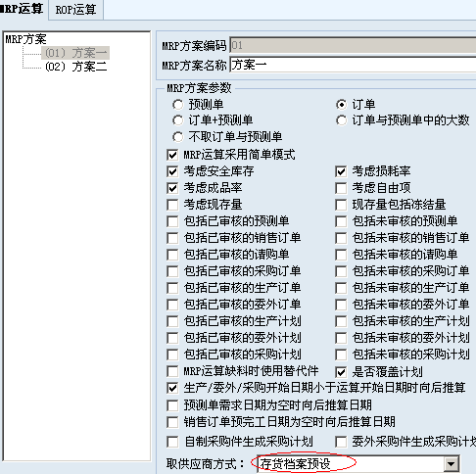Enable 包括未审核的采购计划 checkbox
The height and width of the screenshot is (474, 476).
pos(341,355)
